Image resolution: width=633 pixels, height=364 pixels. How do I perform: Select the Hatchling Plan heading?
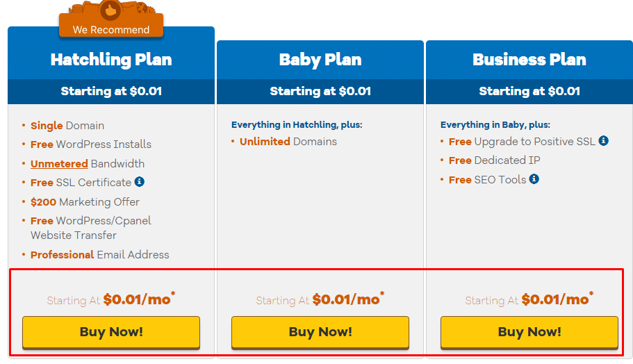[x=111, y=60]
